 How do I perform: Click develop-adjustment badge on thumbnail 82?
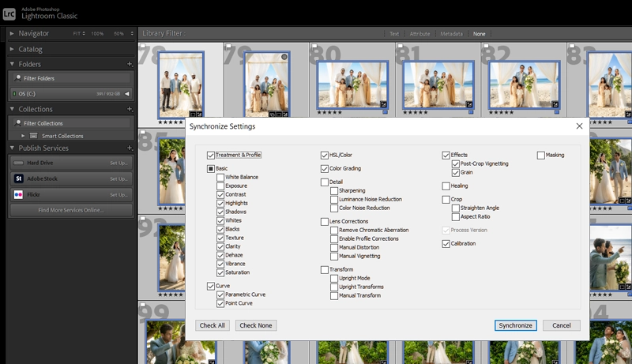(x=555, y=104)
